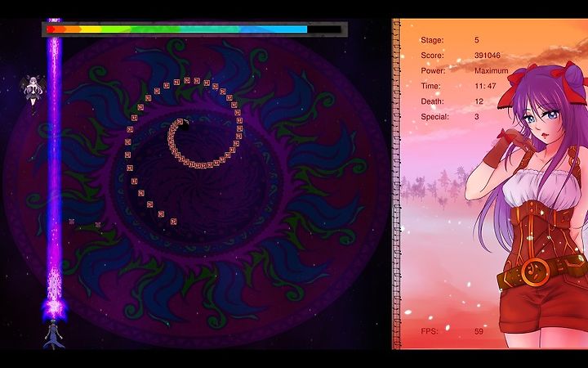This screenshot has width=588, height=368.
Task: Click the 'Death:' label
Action: point(432,101)
